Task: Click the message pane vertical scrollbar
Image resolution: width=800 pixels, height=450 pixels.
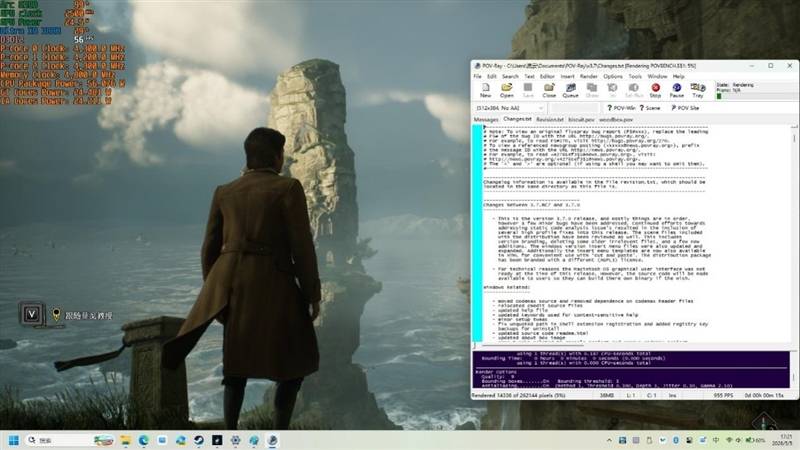Action: [794, 369]
